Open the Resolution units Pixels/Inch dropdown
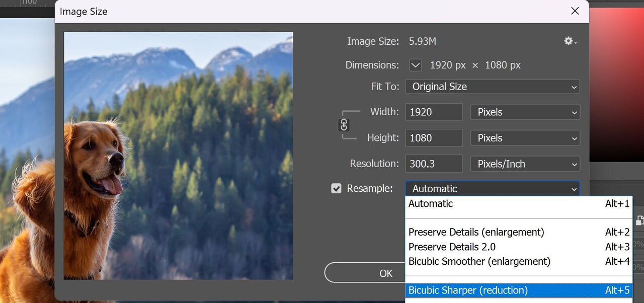 coord(525,164)
